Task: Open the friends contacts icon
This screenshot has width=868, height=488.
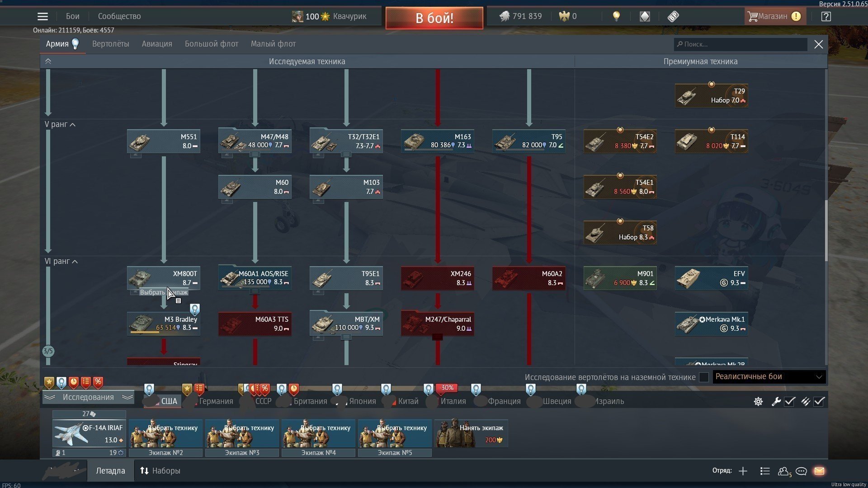Action: 783,471
